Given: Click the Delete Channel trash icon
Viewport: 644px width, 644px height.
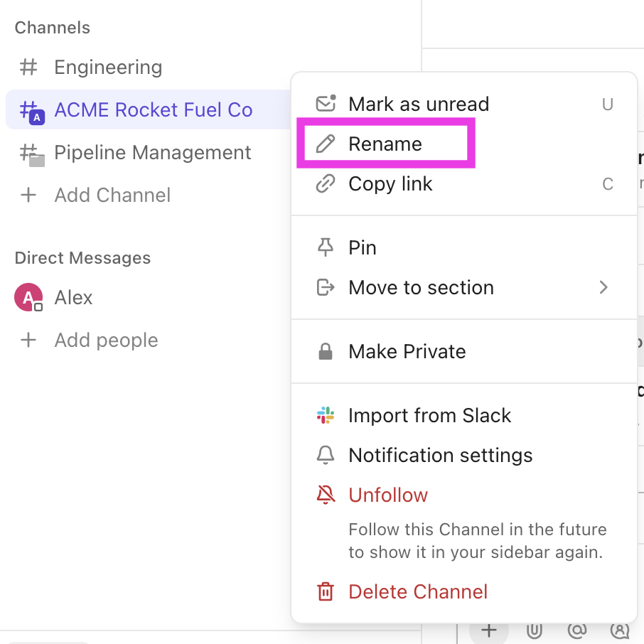Looking at the screenshot, I should coord(326,591).
